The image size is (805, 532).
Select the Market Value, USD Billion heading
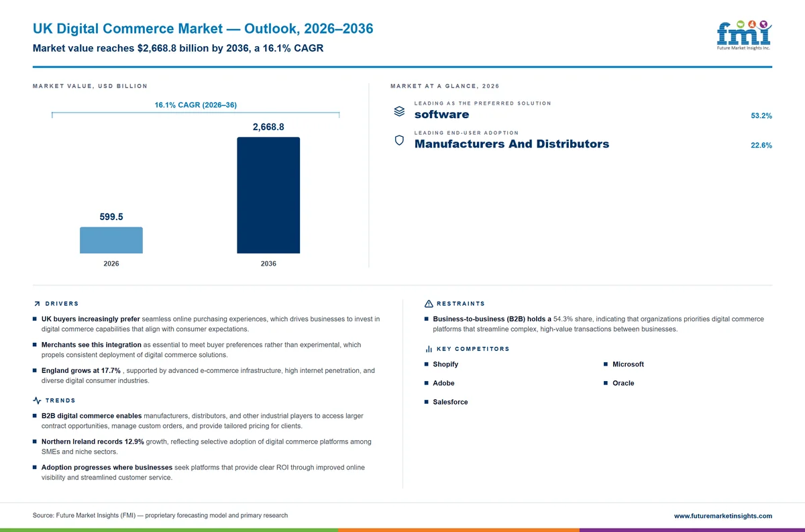click(x=90, y=86)
